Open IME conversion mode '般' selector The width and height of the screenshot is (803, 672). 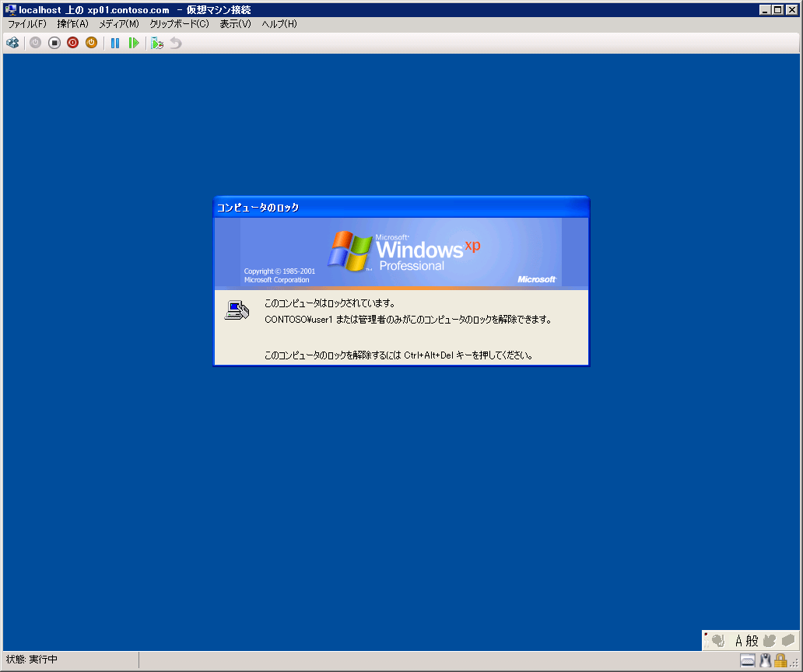(x=752, y=641)
